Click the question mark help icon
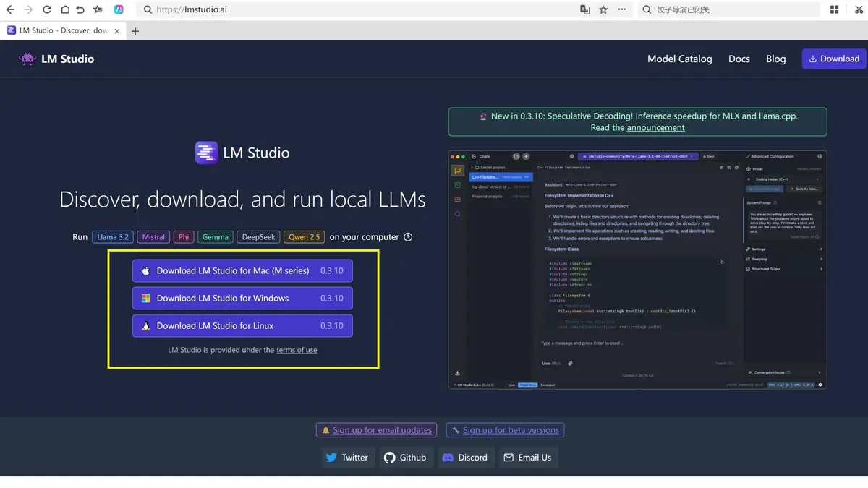This screenshot has height=488, width=868. (408, 236)
